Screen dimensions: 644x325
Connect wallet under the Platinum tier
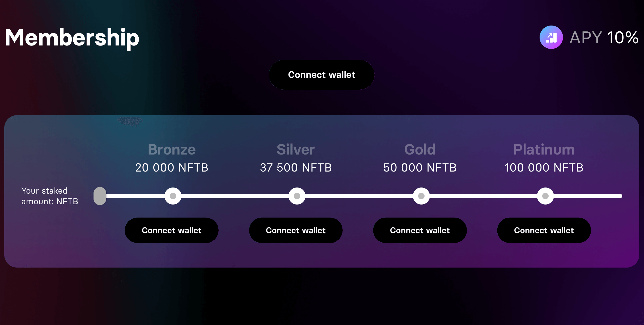[544, 230]
